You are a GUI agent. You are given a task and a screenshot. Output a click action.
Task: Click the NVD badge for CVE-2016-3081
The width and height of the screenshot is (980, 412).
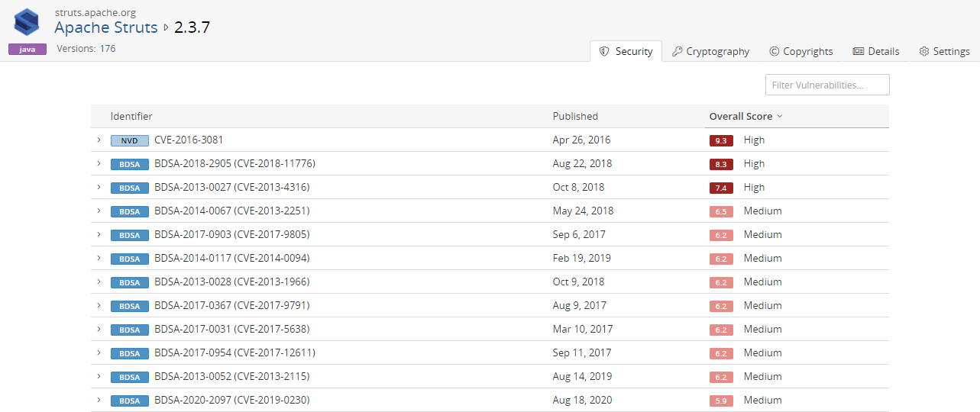130,140
